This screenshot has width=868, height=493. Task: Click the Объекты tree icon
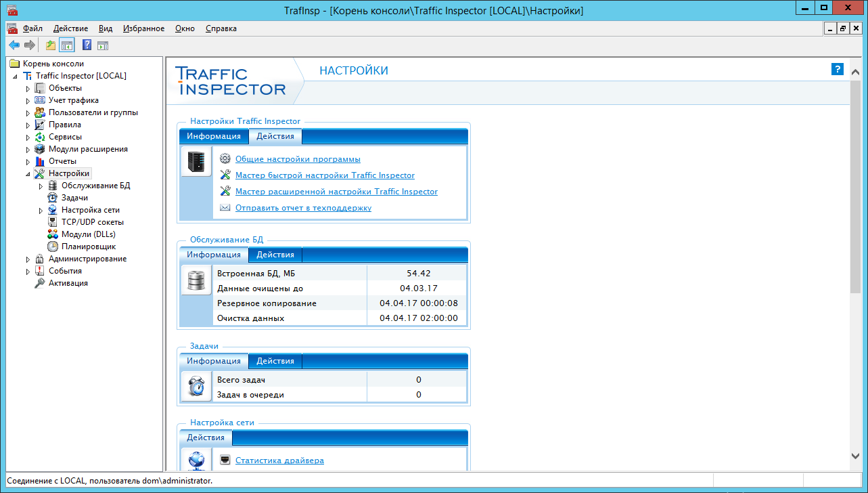tap(40, 88)
